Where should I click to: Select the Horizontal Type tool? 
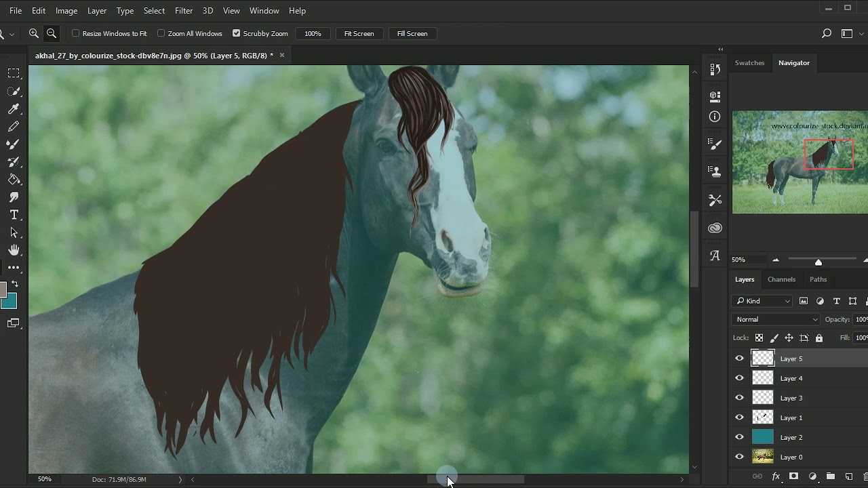point(14,215)
